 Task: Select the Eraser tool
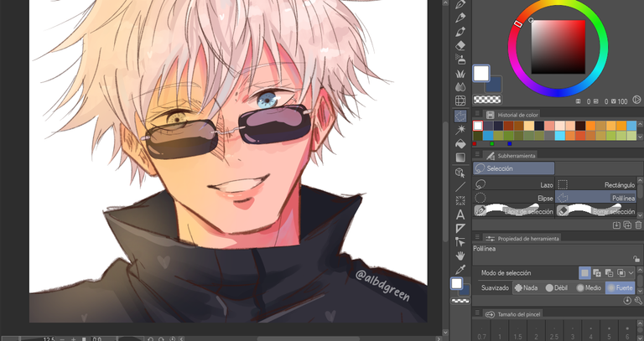point(460,45)
